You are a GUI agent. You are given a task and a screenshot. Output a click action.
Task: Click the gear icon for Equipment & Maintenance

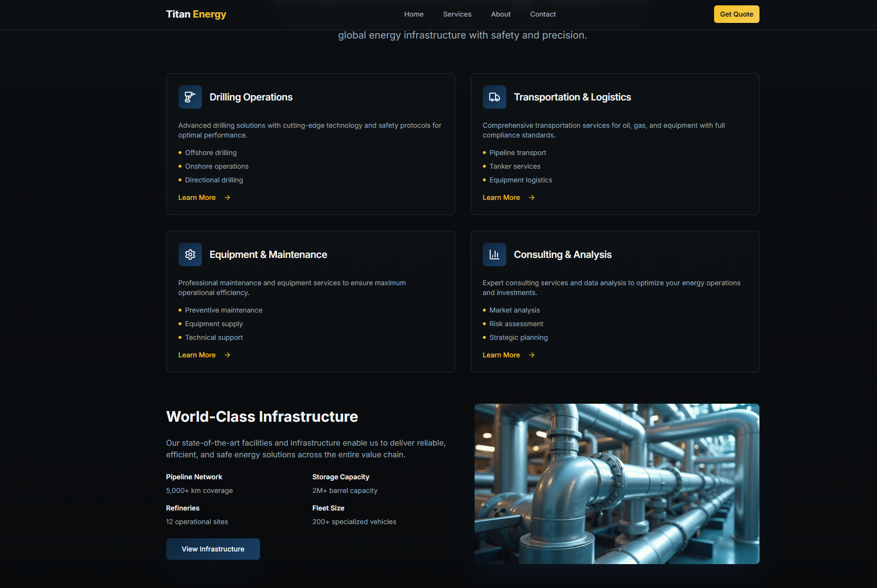tap(190, 255)
